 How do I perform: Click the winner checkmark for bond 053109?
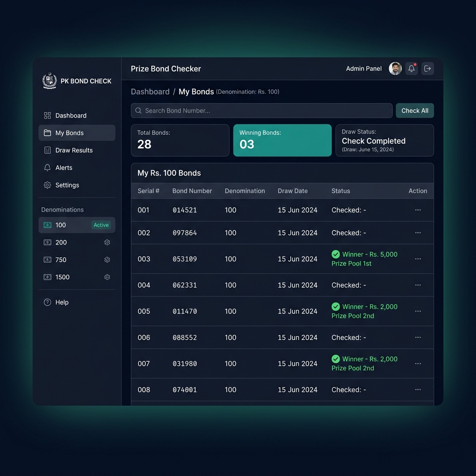(336, 254)
